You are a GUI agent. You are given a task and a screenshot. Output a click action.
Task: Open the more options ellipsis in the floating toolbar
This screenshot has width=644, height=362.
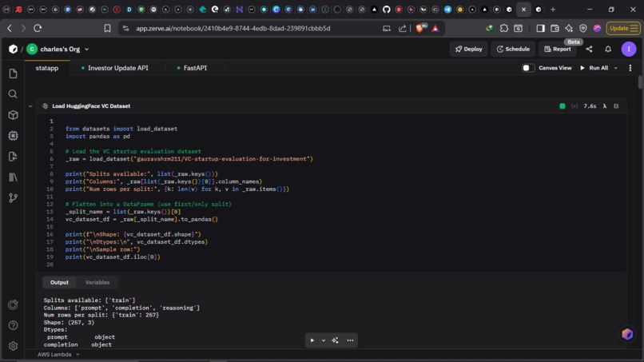tap(350, 340)
